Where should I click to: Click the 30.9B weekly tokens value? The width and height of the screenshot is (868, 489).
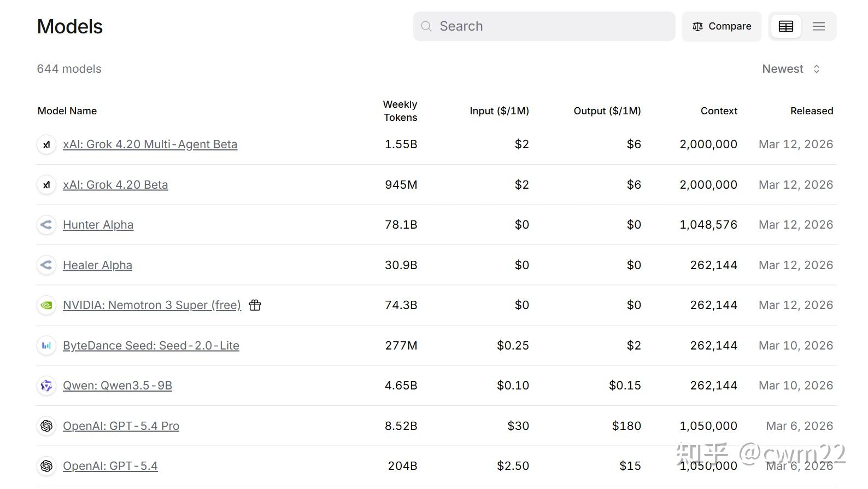[x=401, y=265]
